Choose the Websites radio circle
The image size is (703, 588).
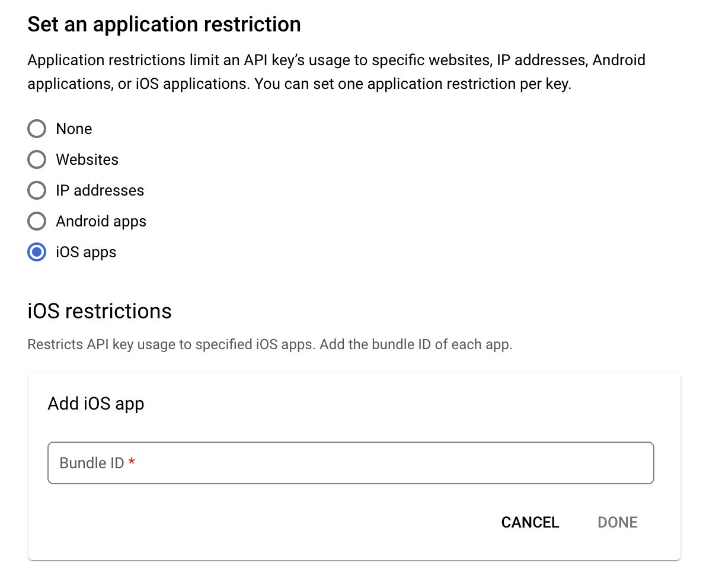tap(37, 159)
